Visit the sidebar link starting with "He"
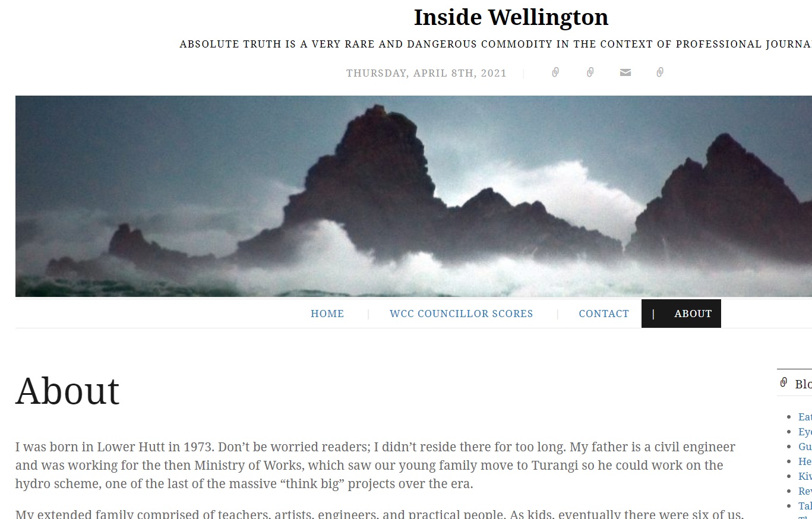 pyautogui.click(x=805, y=461)
